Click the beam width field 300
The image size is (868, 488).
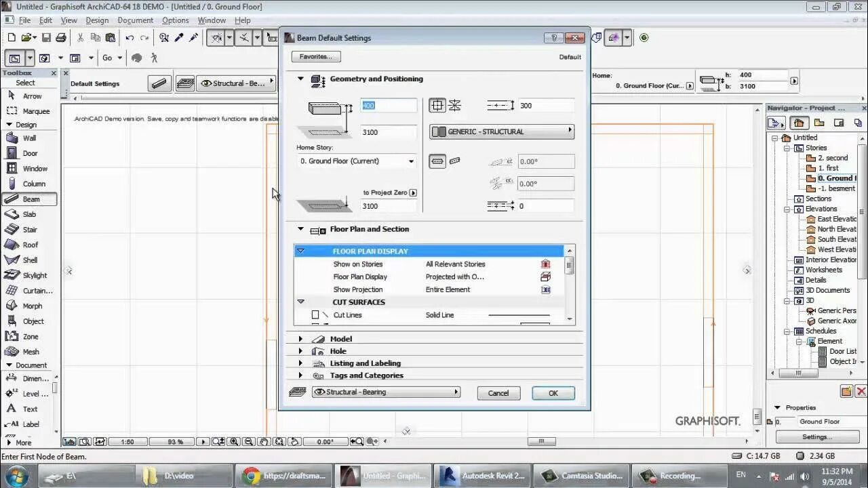pos(546,106)
